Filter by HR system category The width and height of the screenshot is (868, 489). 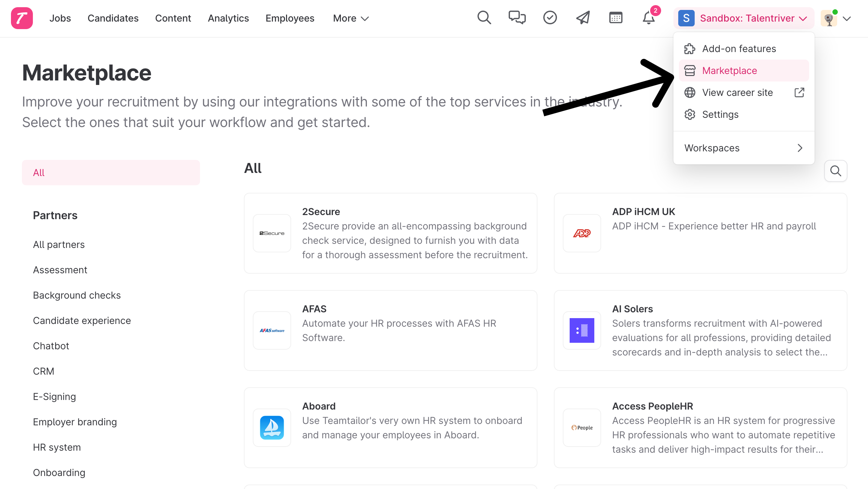tap(57, 447)
